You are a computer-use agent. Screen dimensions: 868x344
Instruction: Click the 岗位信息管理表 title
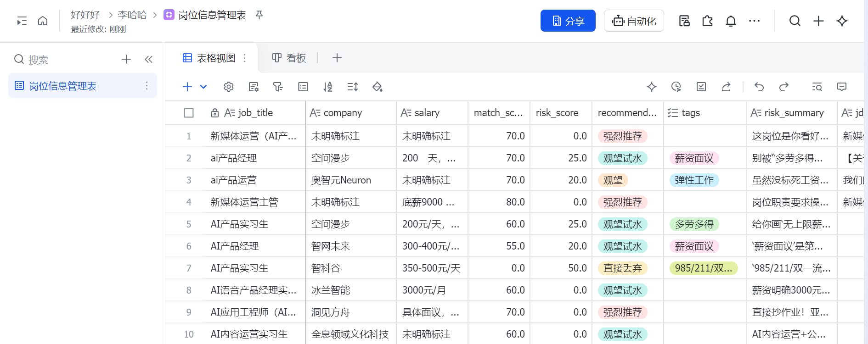pos(212,15)
